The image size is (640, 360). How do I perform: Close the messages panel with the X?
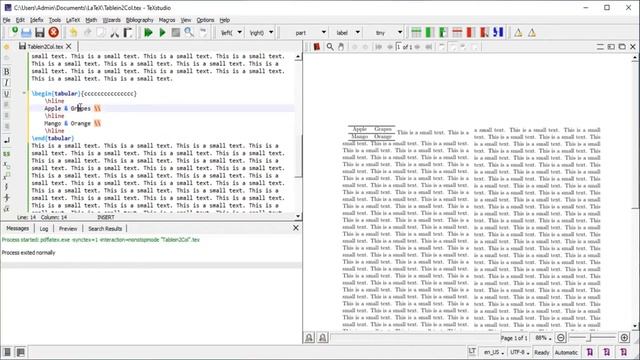click(x=296, y=228)
